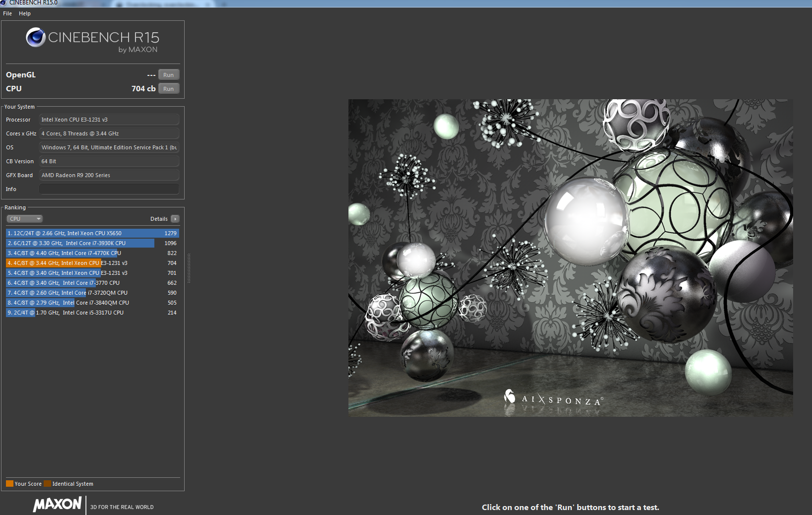Select ranking row Core i7-3930K CPU
This screenshot has height=515, width=812.
[x=92, y=243]
